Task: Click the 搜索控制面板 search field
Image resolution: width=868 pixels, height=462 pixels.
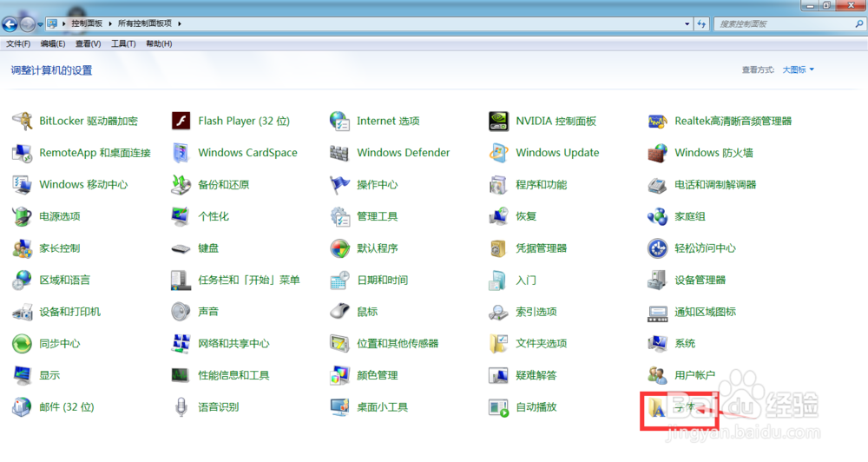Action: click(x=789, y=23)
